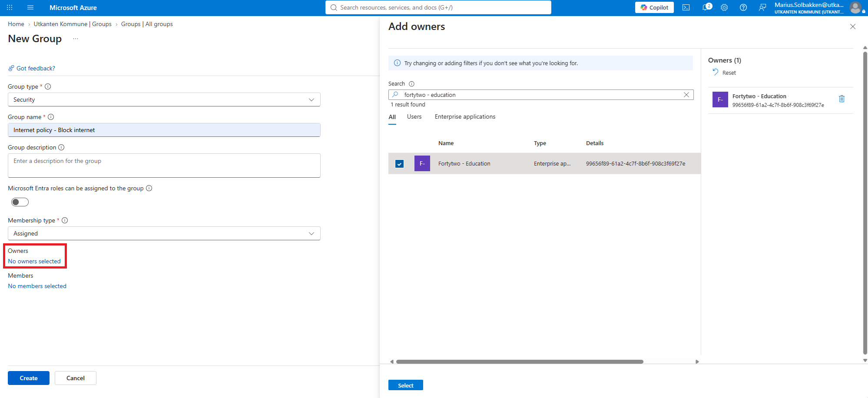868x398 pixels.
Task: Open the account avatar menu
Action: (x=855, y=7)
